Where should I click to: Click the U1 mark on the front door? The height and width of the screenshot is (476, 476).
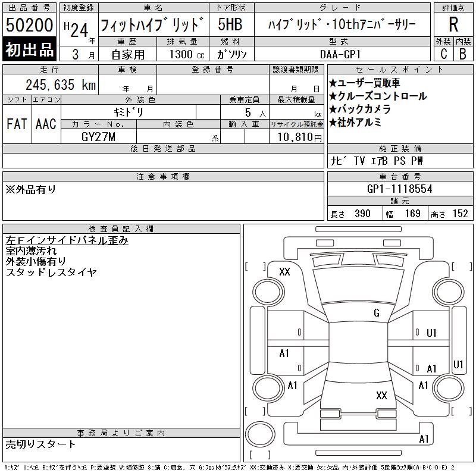(431, 333)
